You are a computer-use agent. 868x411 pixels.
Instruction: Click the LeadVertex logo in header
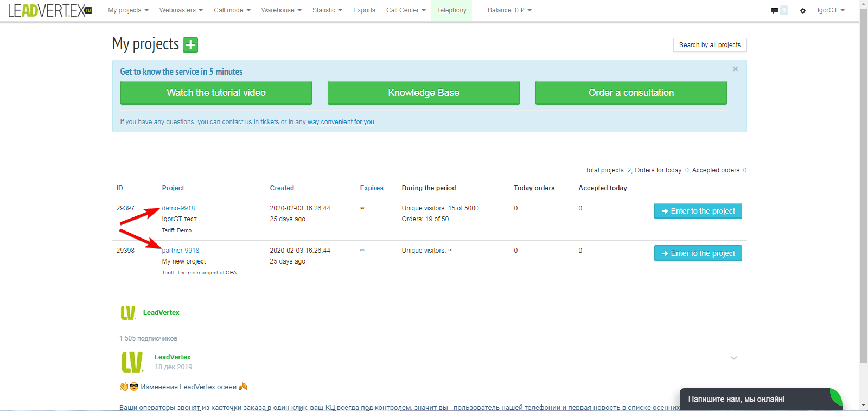(50, 10)
